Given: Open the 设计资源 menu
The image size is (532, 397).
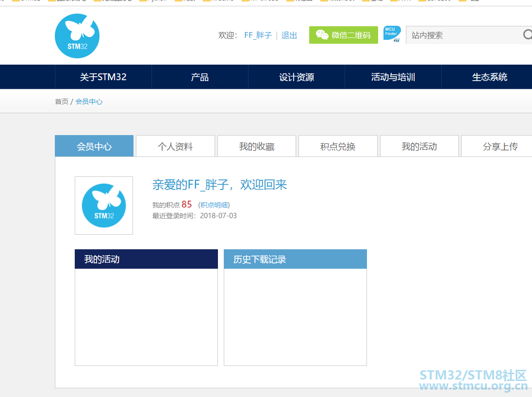Looking at the screenshot, I should pos(297,77).
